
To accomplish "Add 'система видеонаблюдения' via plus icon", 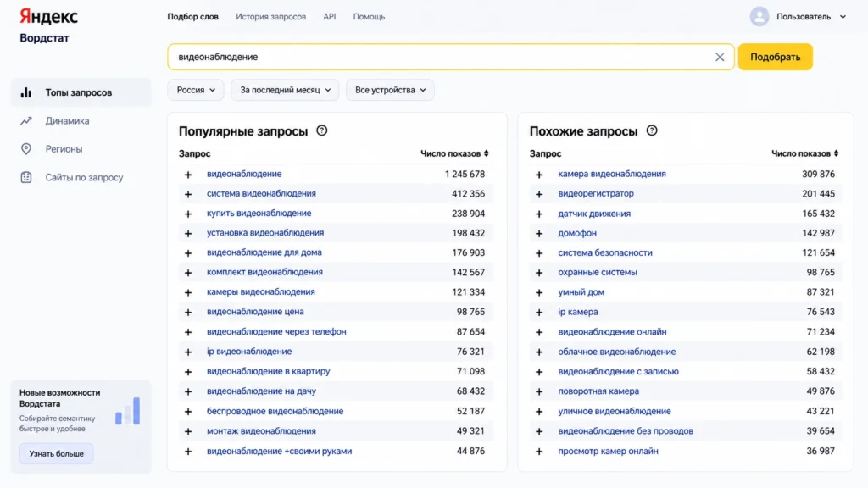I will tap(188, 194).
